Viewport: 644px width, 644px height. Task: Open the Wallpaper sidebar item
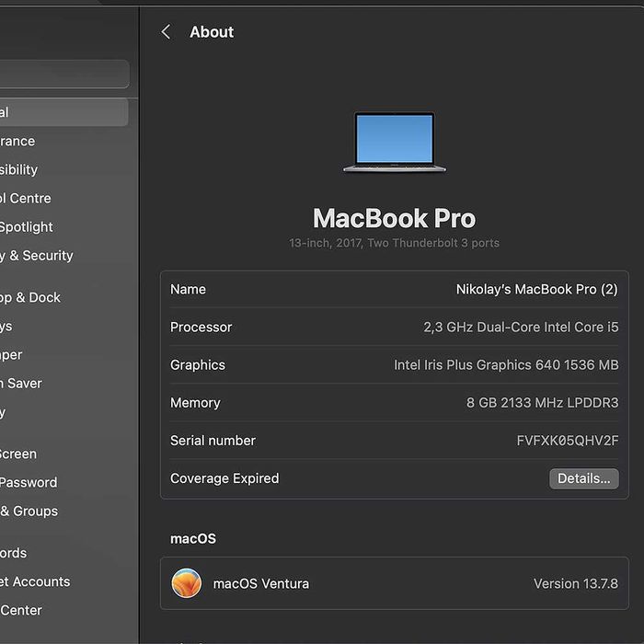tap(11, 355)
